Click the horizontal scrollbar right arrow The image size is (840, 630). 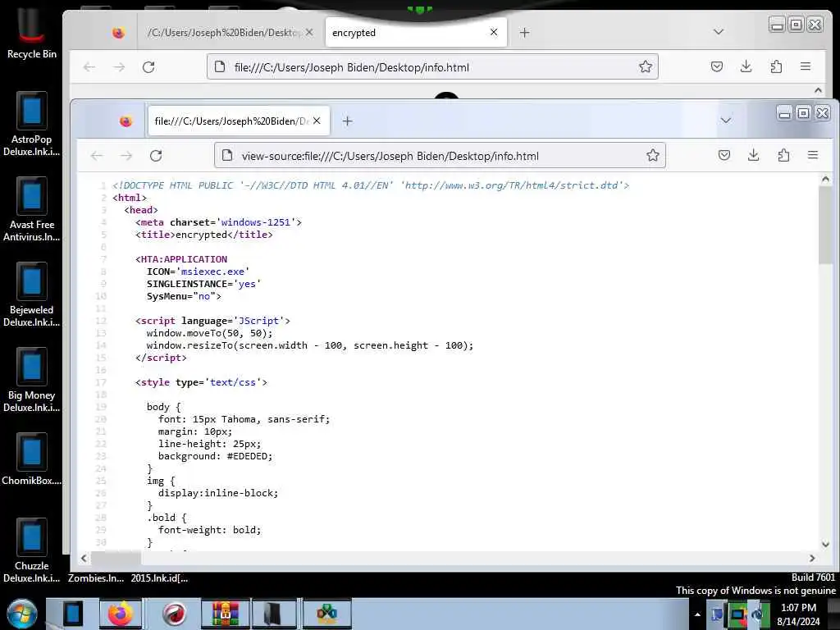pyautogui.click(x=812, y=558)
